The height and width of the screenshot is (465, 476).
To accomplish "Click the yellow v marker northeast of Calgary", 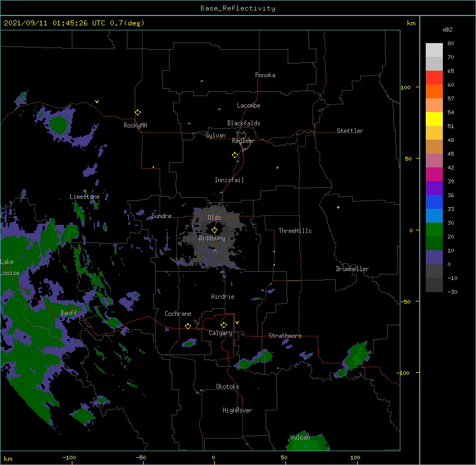I will click(x=237, y=323).
